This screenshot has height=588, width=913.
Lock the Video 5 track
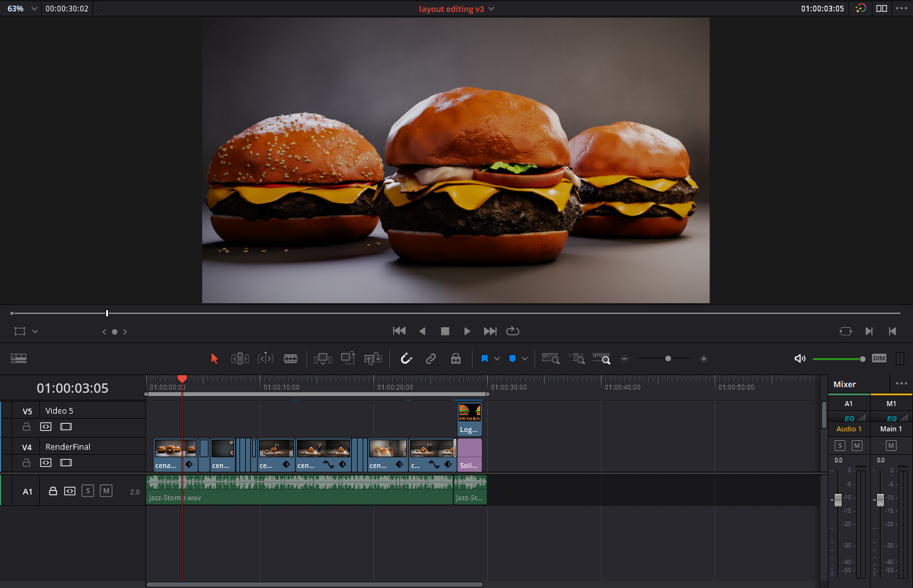27,427
